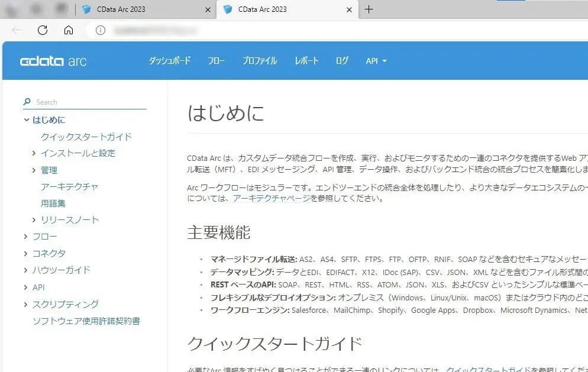Select はじめに label in sidebar
The width and height of the screenshot is (588, 372).
(x=49, y=120)
